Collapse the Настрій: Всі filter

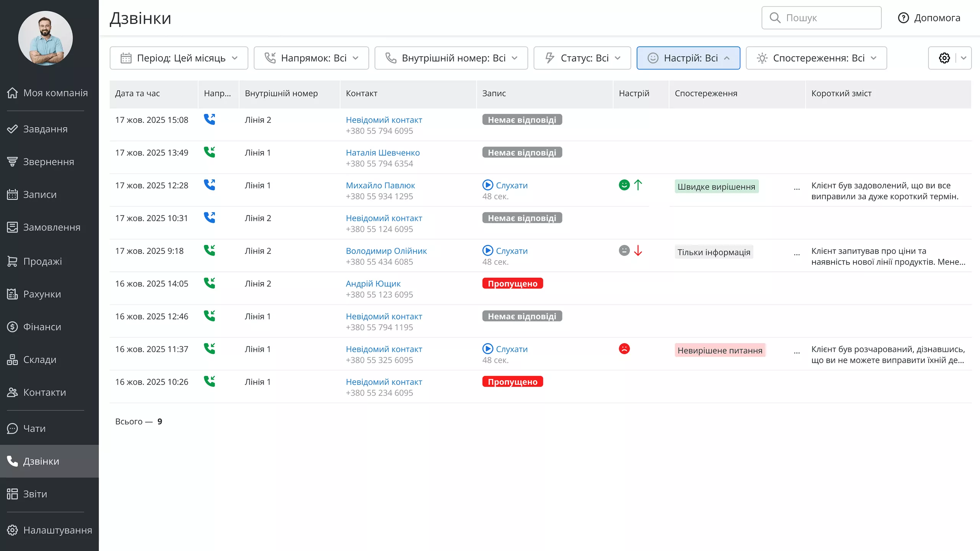[688, 58]
